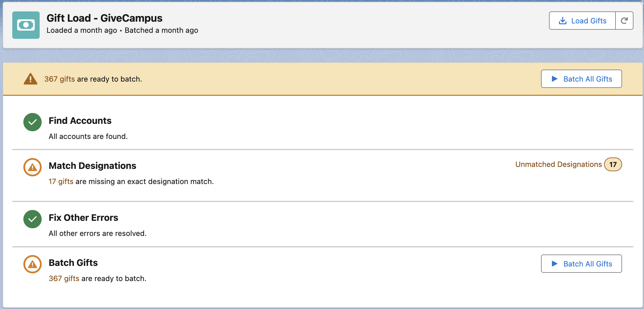Click '367 gifts' link in yellow banner
This screenshot has height=309, width=644.
60,79
